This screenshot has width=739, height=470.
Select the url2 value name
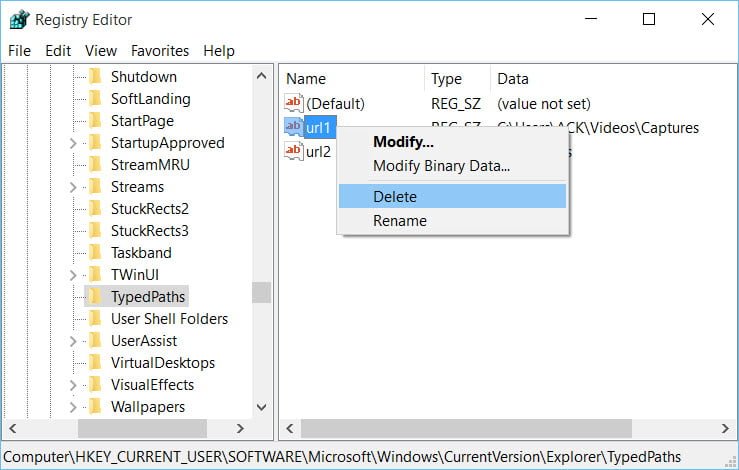tap(318, 152)
